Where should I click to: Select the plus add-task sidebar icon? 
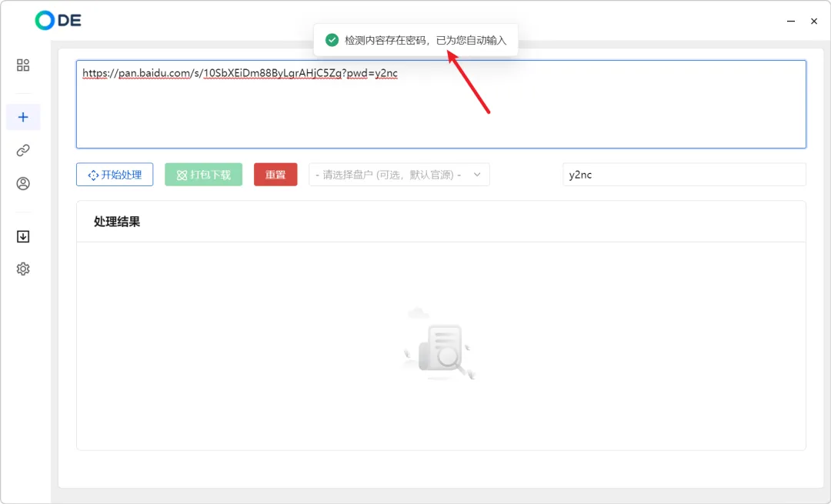[23, 117]
